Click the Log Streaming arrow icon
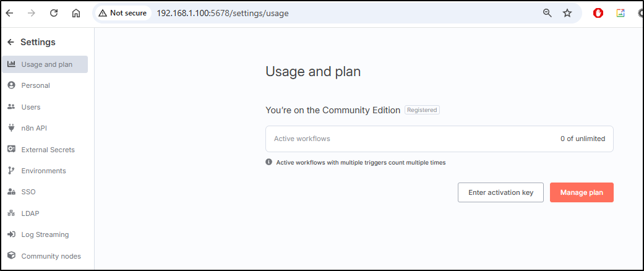This screenshot has height=271, width=644. coord(12,234)
